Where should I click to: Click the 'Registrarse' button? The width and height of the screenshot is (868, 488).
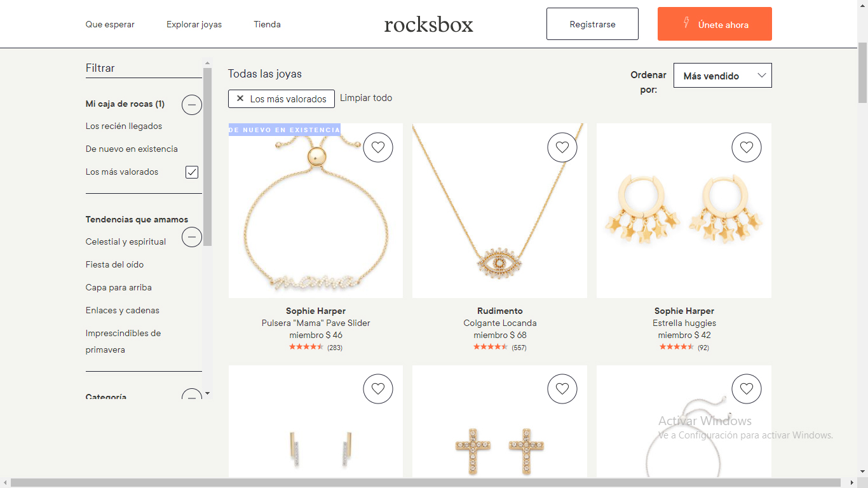point(592,24)
